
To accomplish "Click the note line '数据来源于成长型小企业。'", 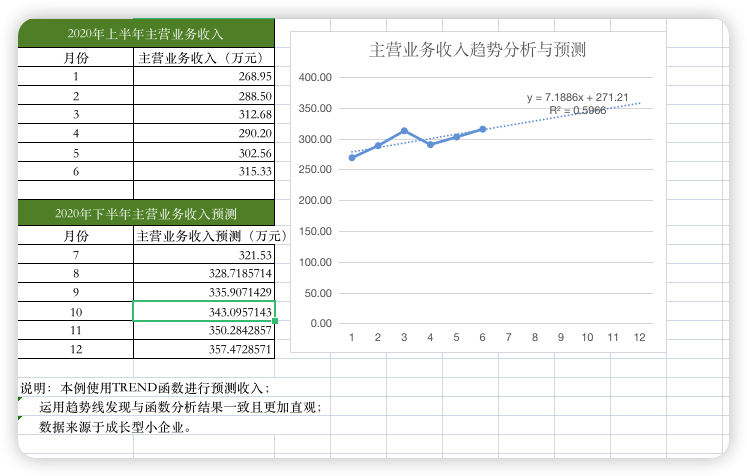I will pos(115,427).
